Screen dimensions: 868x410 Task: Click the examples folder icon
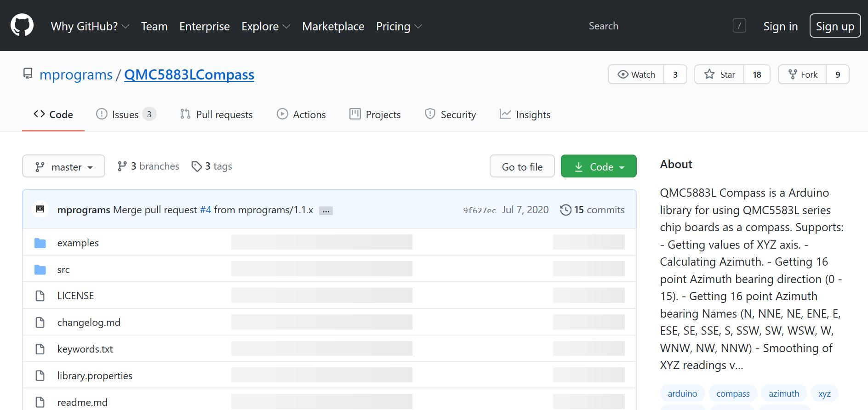point(40,243)
